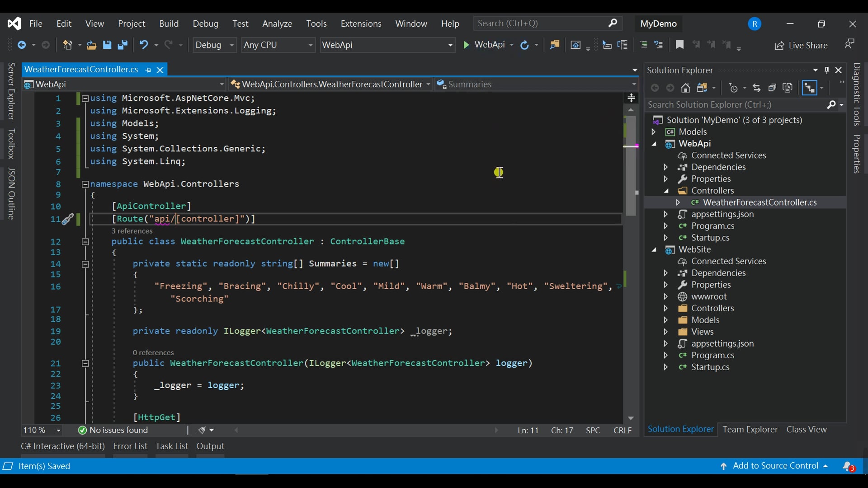
Task: Open the WebApi startup project dropdown
Action: [x=387, y=45]
